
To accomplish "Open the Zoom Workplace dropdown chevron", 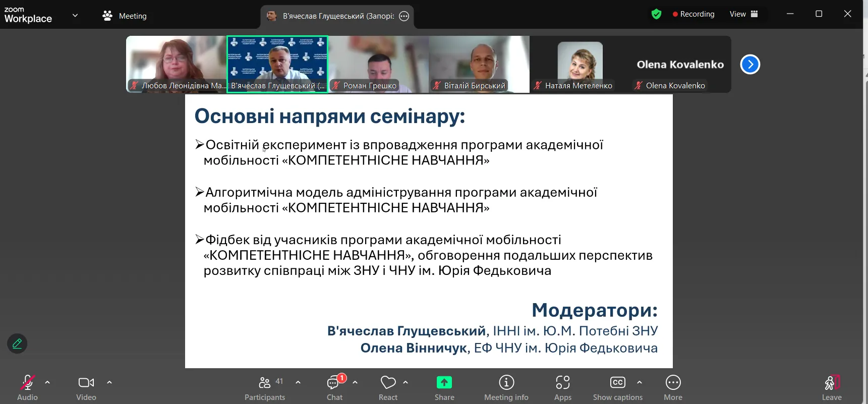I will (x=75, y=15).
